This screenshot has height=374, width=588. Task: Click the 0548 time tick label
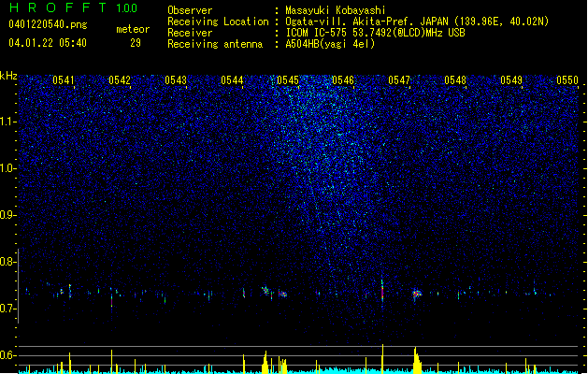(455, 80)
